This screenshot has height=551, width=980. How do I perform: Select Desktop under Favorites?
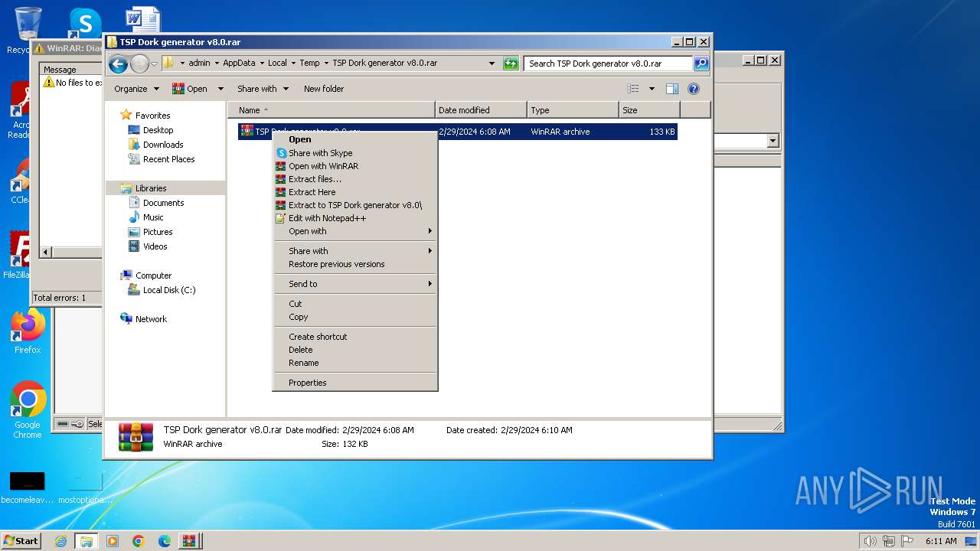point(158,130)
